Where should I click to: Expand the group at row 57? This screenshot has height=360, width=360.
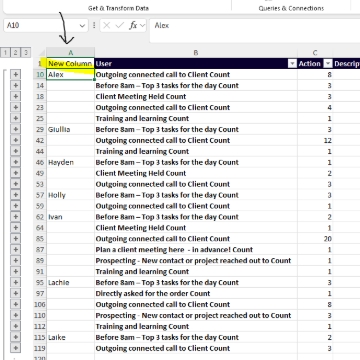[15, 195]
